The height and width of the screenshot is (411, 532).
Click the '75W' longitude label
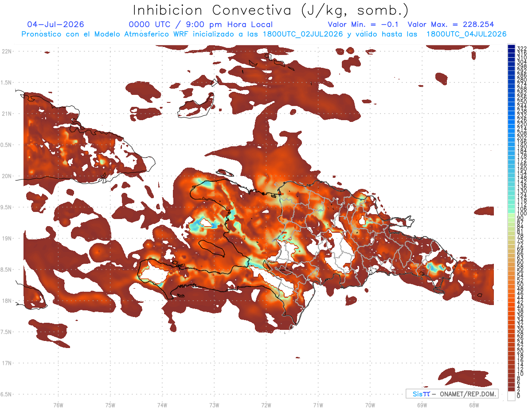(x=110, y=405)
